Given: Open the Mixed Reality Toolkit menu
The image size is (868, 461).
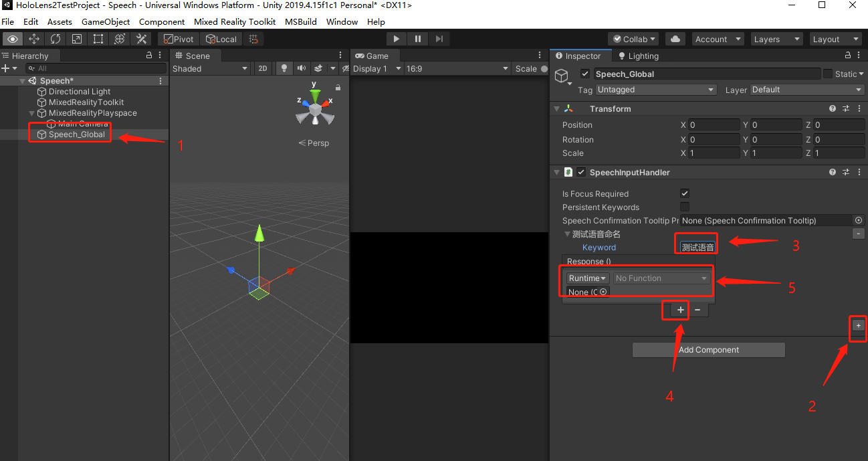Looking at the screenshot, I should point(235,21).
